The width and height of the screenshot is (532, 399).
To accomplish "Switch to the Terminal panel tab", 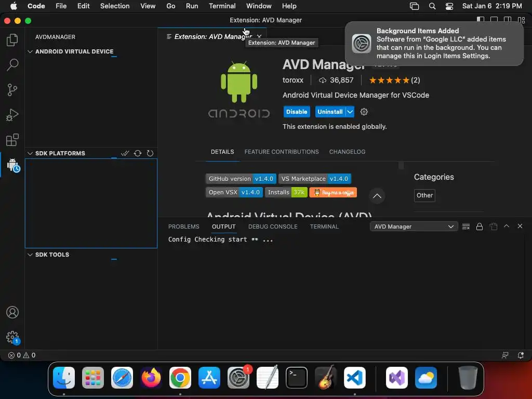I will (324, 227).
